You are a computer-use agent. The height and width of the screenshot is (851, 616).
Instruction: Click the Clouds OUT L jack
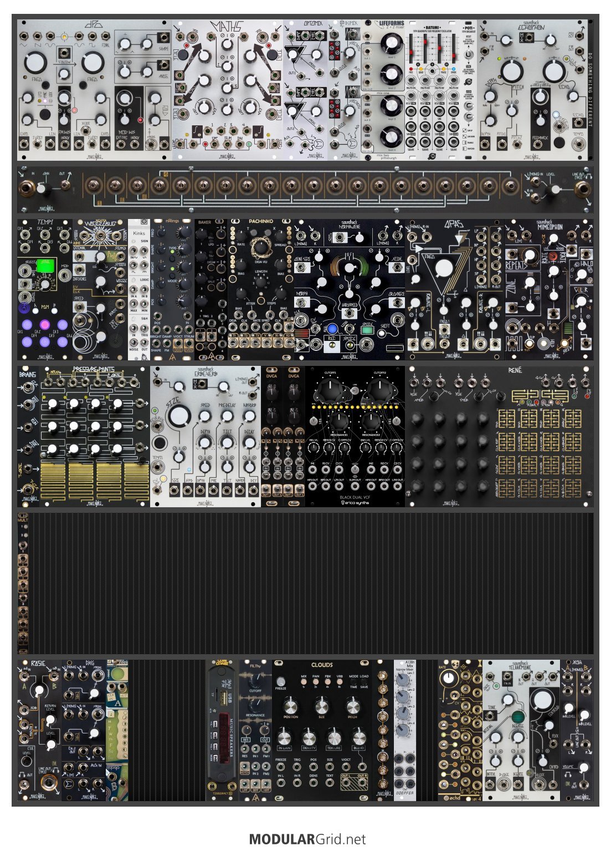[346, 783]
